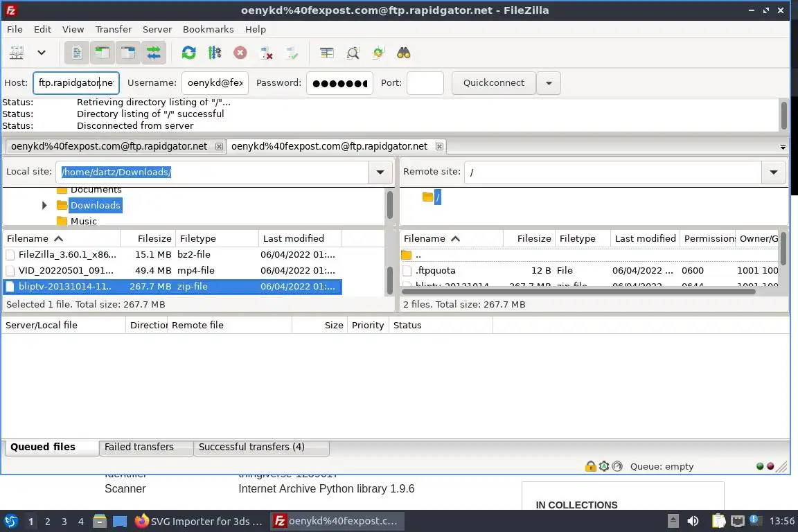Sort local files by Last modified column
The height and width of the screenshot is (532, 798).
tap(300, 238)
